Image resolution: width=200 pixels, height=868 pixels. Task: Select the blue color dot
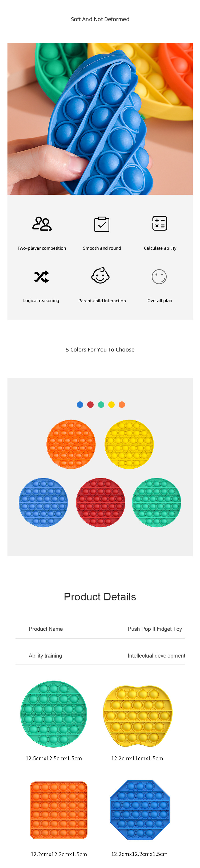point(80,404)
